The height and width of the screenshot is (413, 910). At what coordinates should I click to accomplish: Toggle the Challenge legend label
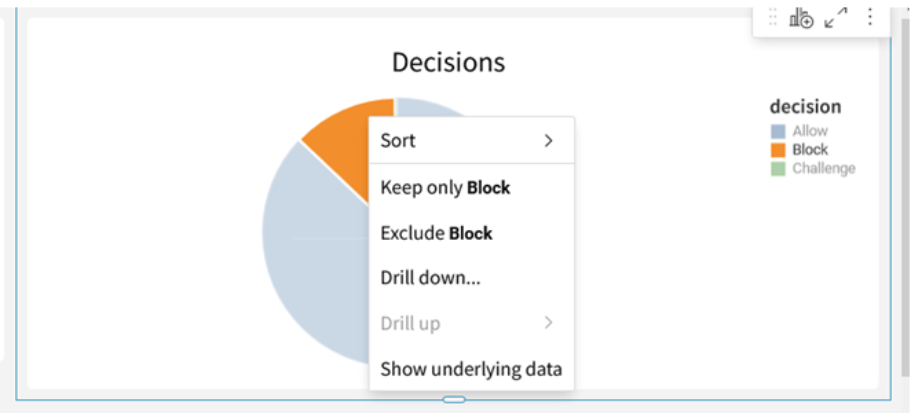tap(824, 169)
